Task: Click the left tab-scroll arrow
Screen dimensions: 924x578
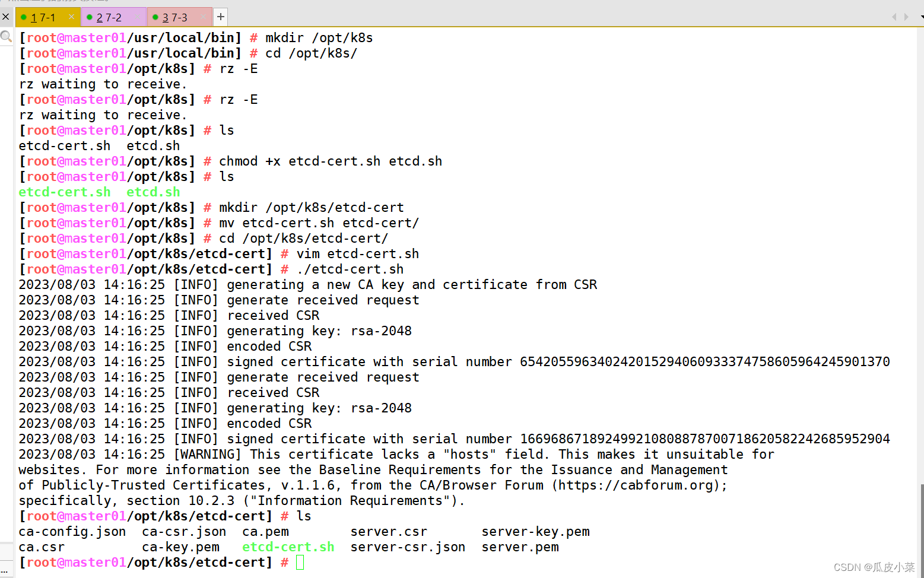Action: [x=894, y=17]
